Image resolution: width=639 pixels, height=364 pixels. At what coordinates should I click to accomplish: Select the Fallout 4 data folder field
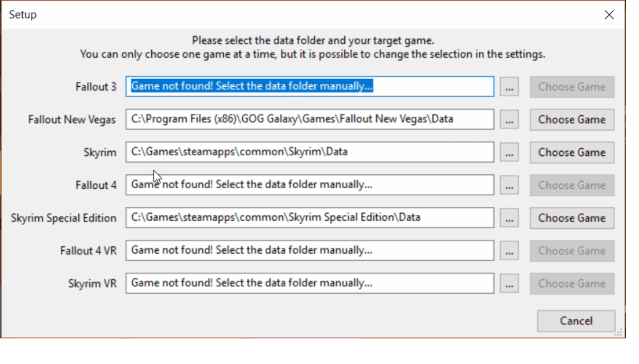pyautogui.click(x=310, y=185)
